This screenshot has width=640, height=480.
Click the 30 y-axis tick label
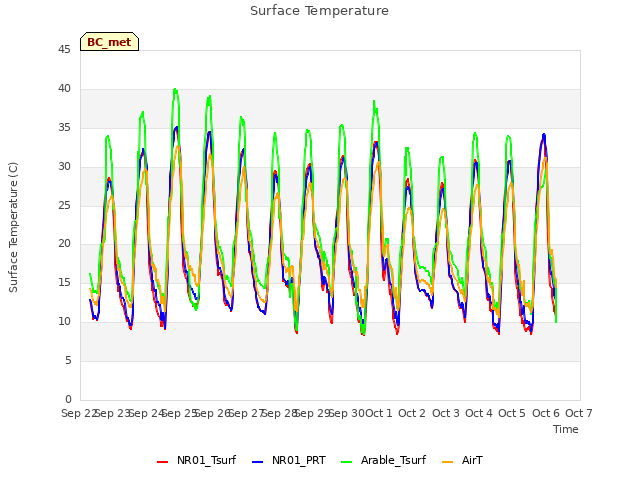(64, 167)
